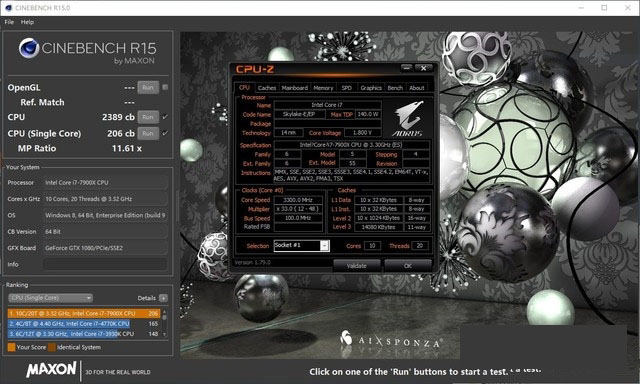This screenshot has width=640, height=384.
Task: Open the Help menu in Cinebench
Action: 27,22
